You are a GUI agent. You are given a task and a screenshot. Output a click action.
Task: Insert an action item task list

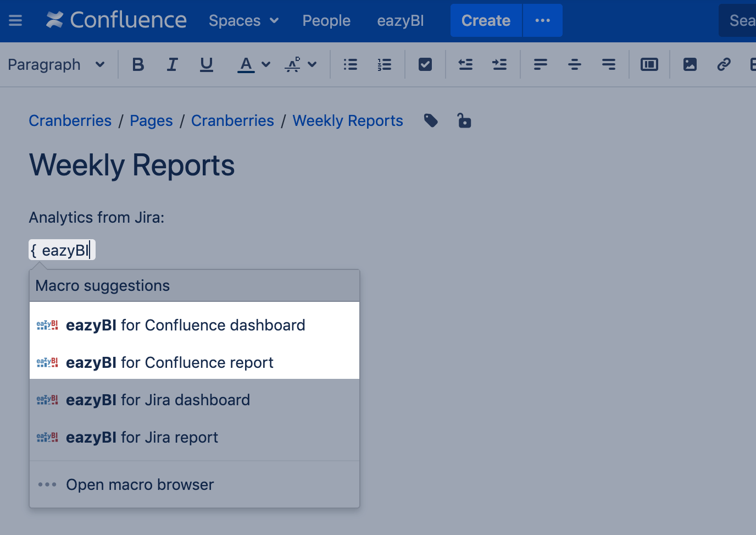[x=425, y=64]
